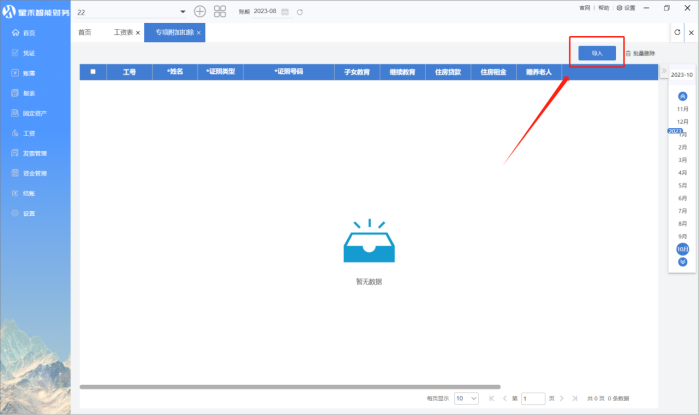Image resolution: width=699 pixels, height=415 pixels.
Task: Expand the company dropdown showing 22
Action: tap(182, 11)
